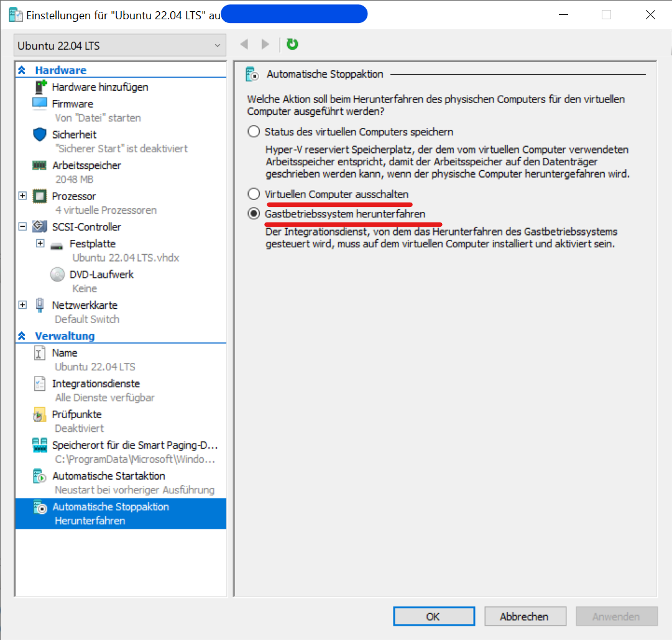Click the SCSI-Controller icon

[40, 227]
